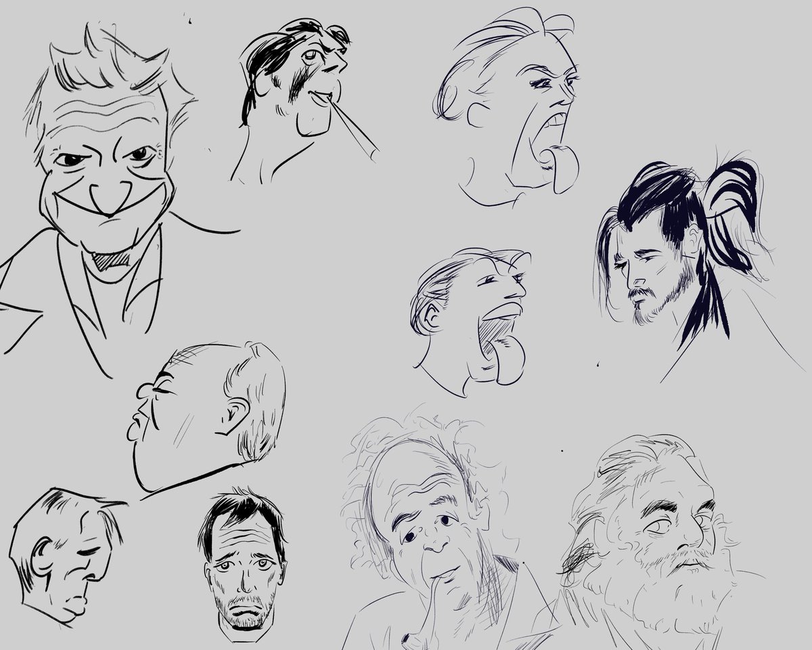
Task: Click the side-profile face with tongue hanging down
Action: coord(472,322)
